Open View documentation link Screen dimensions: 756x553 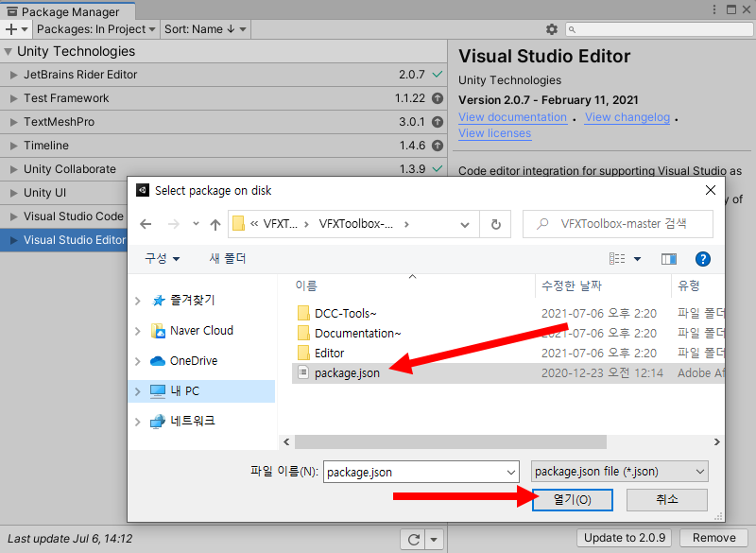pyautogui.click(x=512, y=117)
